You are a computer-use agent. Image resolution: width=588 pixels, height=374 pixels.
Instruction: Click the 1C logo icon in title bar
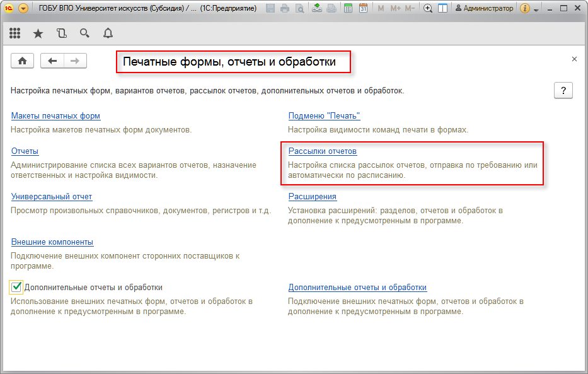click(8, 8)
